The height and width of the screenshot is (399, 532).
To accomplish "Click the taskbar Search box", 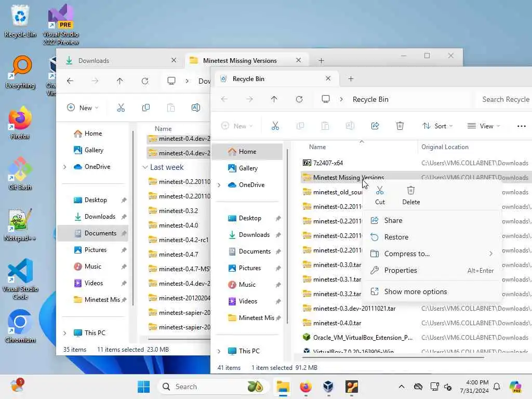I will coord(214,387).
